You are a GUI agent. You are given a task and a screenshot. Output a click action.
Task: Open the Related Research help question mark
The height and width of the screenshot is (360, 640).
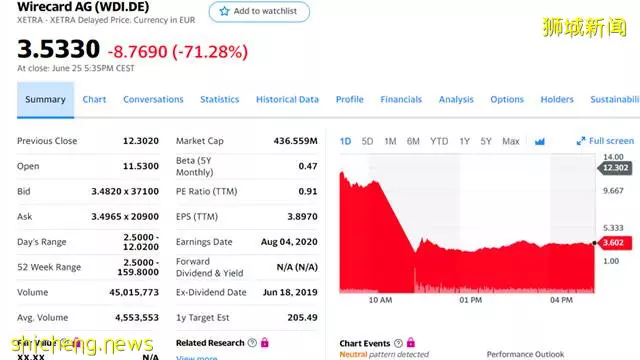pos(252,343)
